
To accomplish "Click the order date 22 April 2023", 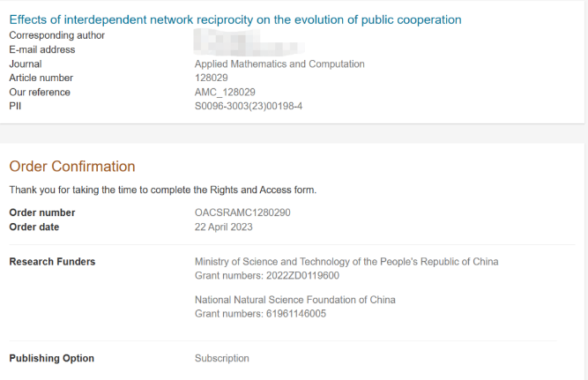I will [223, 227].
